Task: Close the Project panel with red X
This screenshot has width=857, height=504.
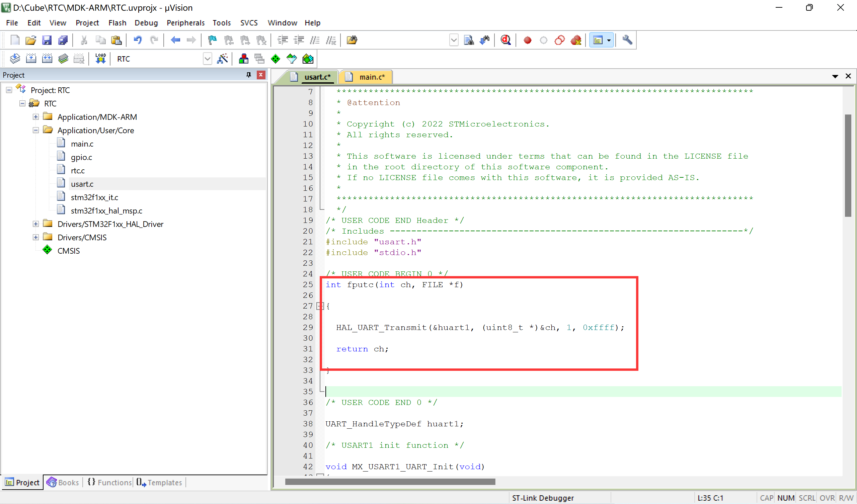Action: click(x=261, y=75)
